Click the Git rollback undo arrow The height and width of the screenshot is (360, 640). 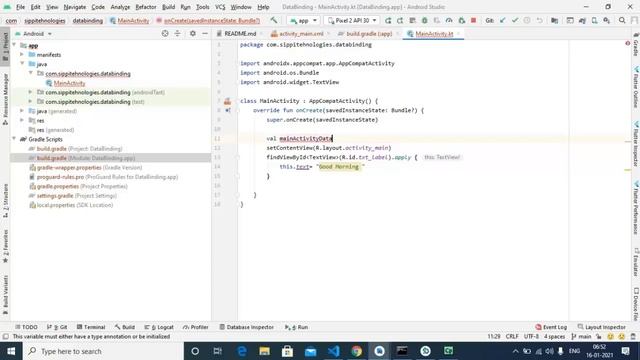pos(539,20)
